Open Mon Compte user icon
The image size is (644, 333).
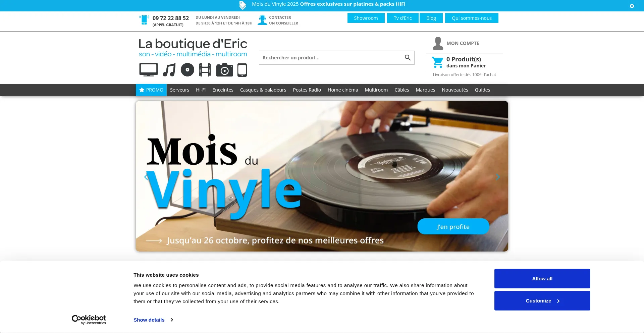(x=438, y=44)
